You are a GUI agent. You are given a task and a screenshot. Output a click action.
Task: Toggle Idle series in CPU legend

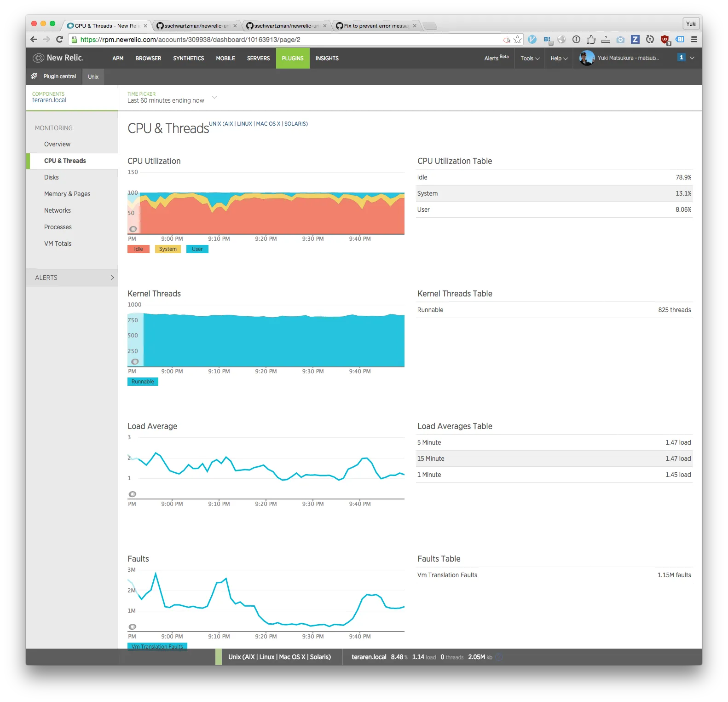(x=139, y=249)
